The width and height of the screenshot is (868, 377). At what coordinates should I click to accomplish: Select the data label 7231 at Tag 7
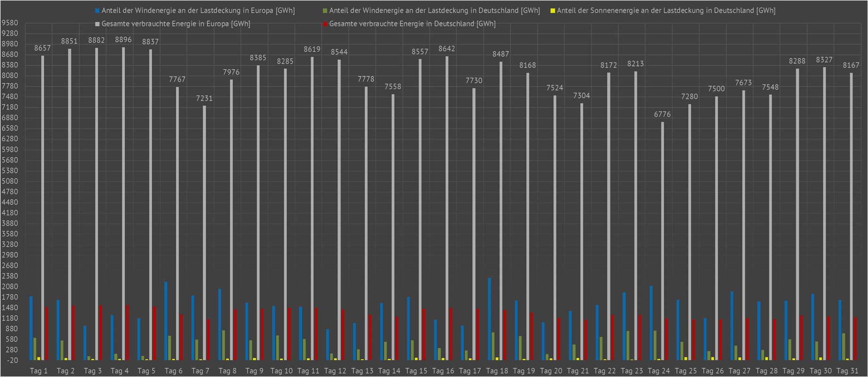click(x=204, y=98)
